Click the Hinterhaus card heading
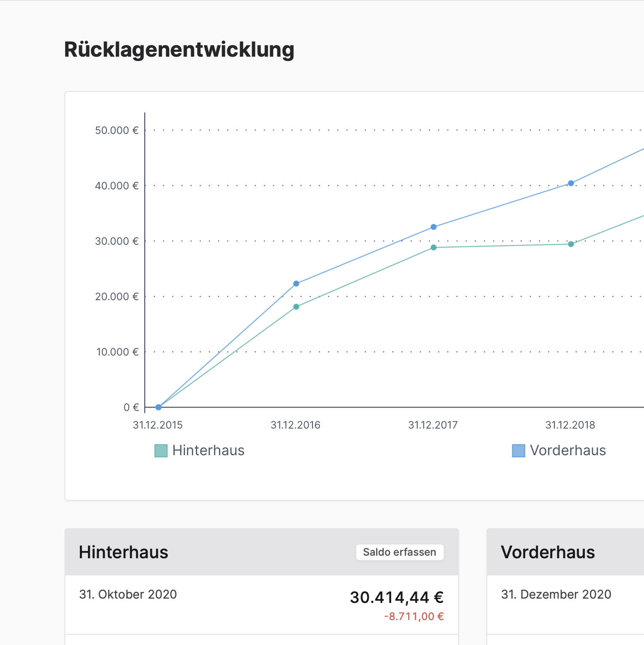 tap(124, 552)
